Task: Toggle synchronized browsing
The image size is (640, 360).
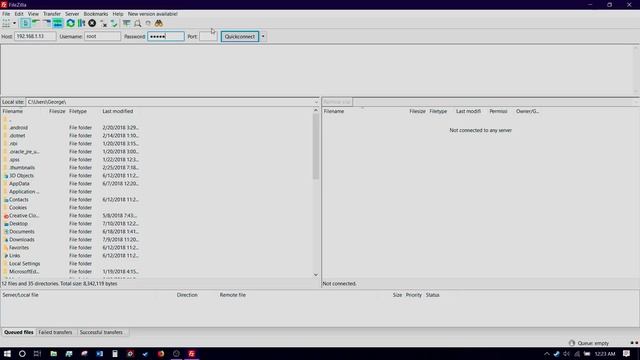Action: point(148,23)
